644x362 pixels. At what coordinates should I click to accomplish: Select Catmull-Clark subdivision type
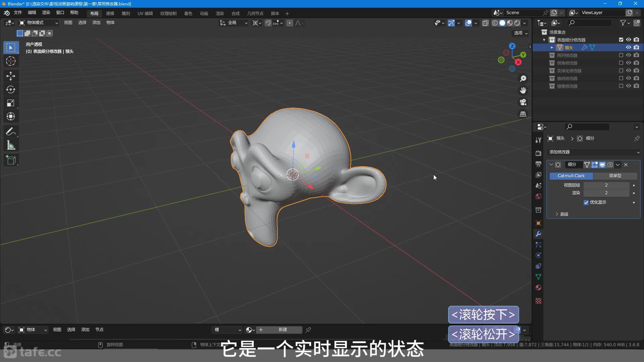[x=571, y=176]
